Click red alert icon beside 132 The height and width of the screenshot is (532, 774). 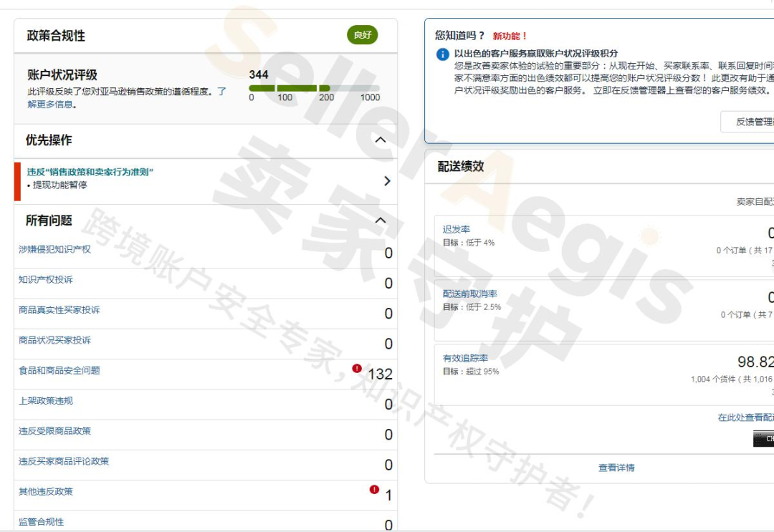[357, 368]
